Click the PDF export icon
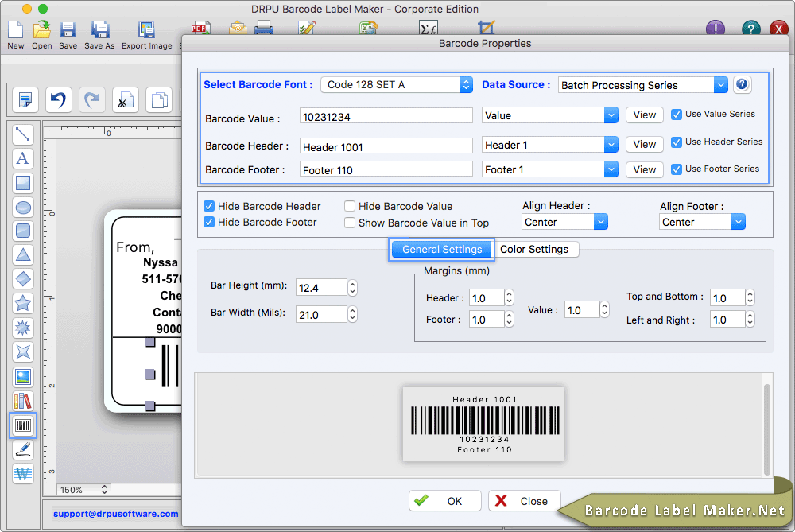The image size is (795, 532). point(201,29)
